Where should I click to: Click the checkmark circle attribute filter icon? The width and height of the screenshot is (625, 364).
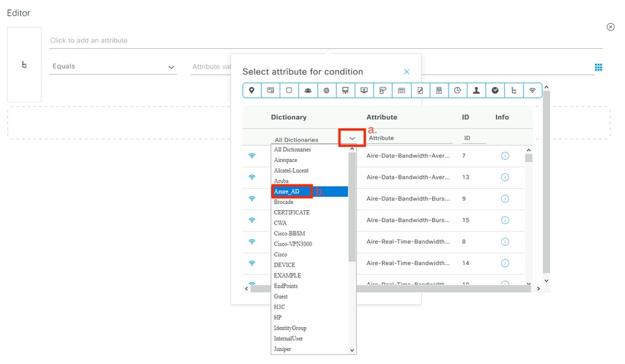495,90
